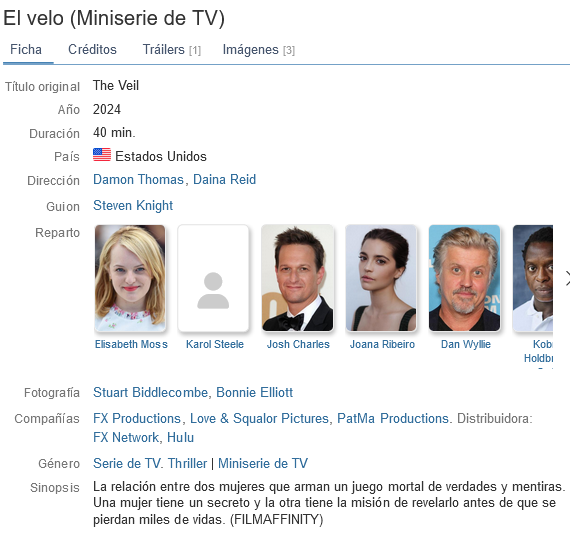Open the Hulu distributor link
Image resolution: width=570 pixels, height=540 pixels.
[180, 437]
